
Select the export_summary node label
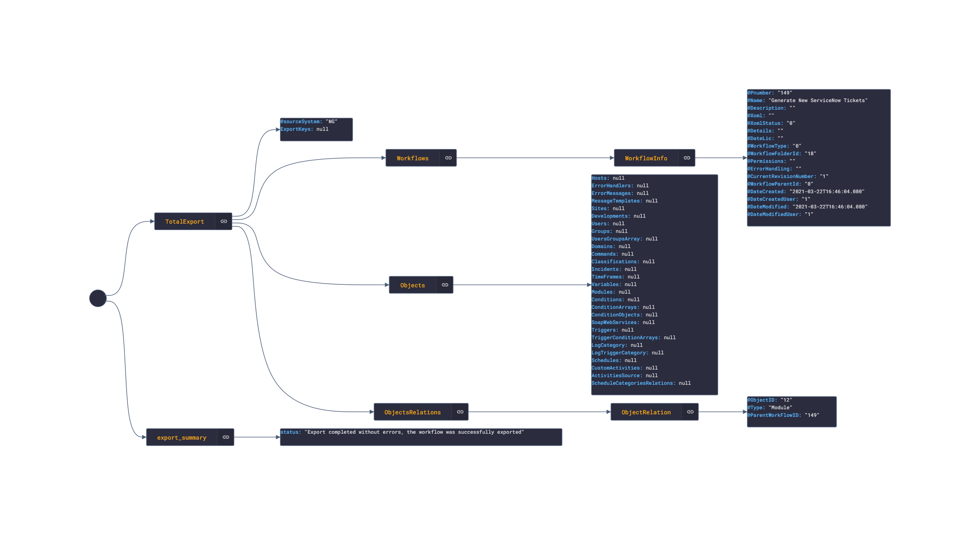coord(182,438)
